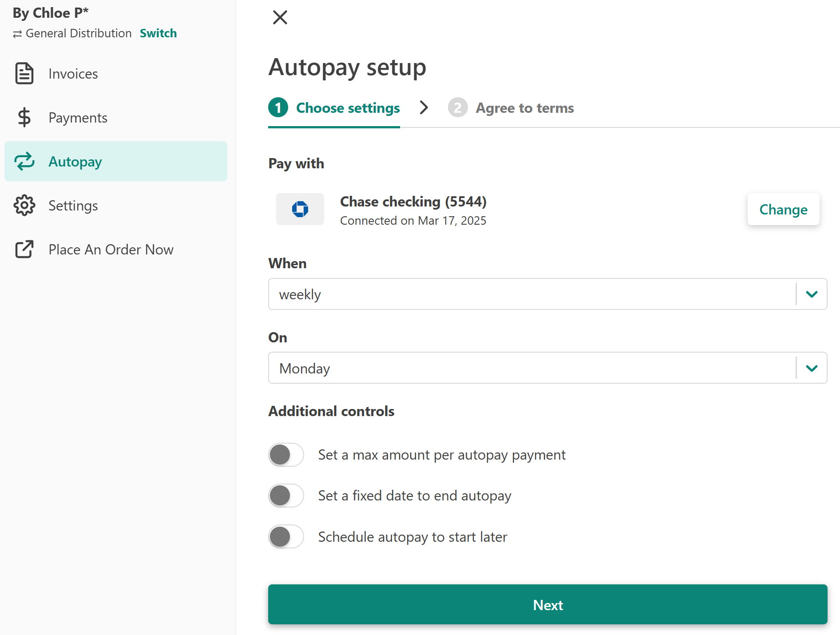
Task: Toggle schedule autopay to start later
Action: [286, 536]
